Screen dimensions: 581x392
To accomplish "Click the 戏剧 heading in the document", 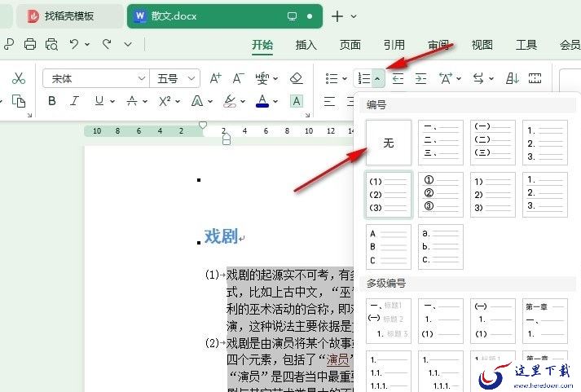I will click(221, 236).
